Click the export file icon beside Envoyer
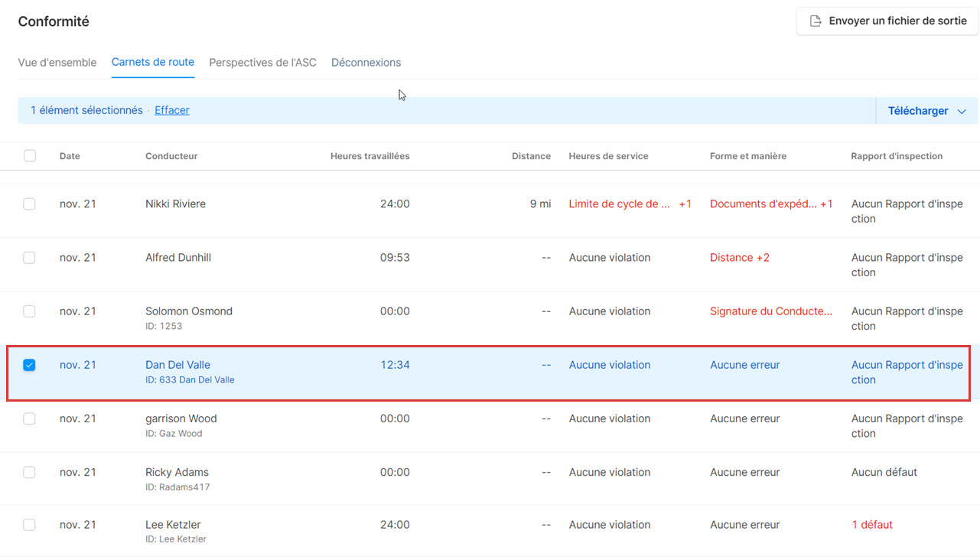 point(816,21)
